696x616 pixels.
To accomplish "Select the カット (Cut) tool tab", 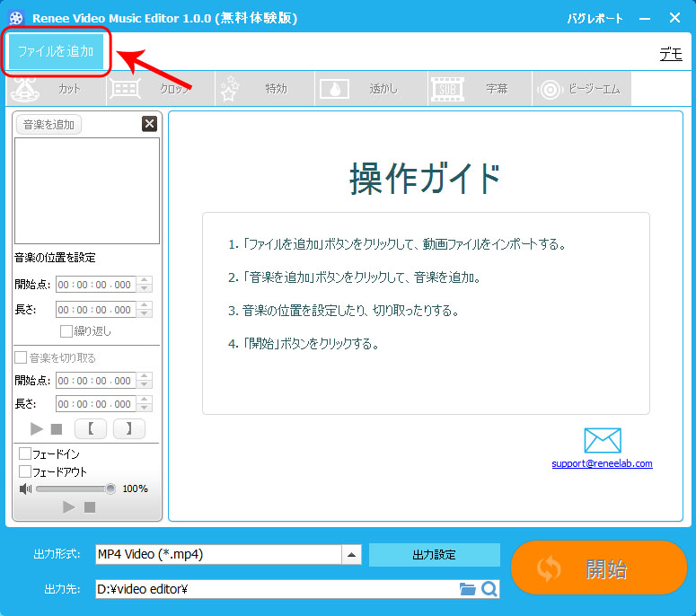I will (x=57, y=89).
